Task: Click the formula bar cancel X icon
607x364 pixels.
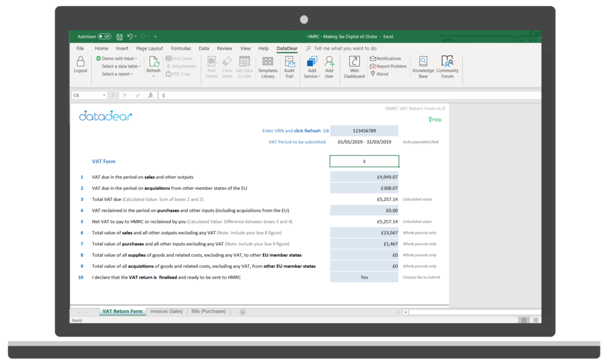Action: click(124, 95)
